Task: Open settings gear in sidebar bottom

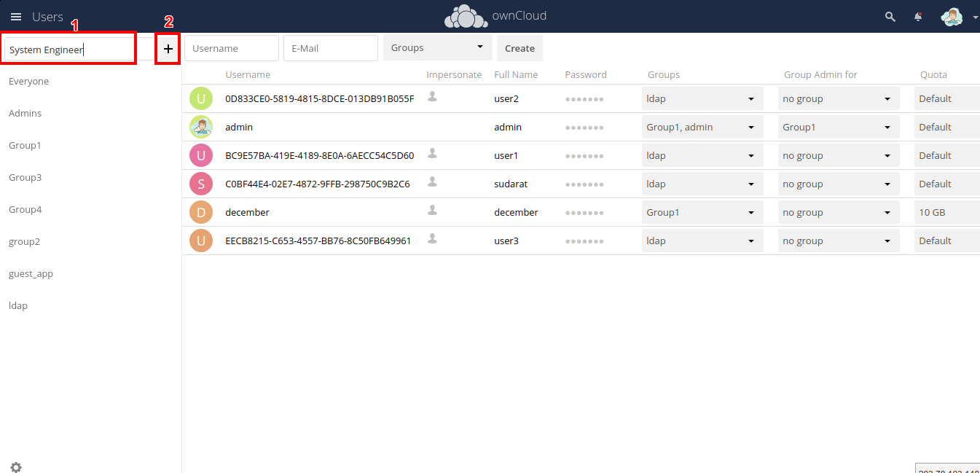Action: point(16,467)
